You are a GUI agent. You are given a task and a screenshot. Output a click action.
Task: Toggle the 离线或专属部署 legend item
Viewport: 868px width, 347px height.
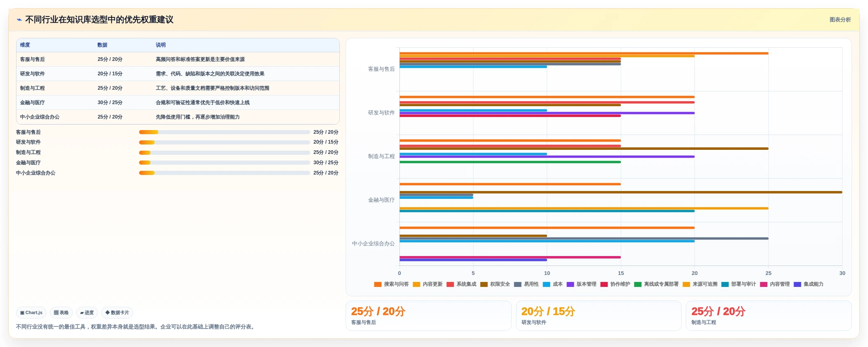pos(657,284)
